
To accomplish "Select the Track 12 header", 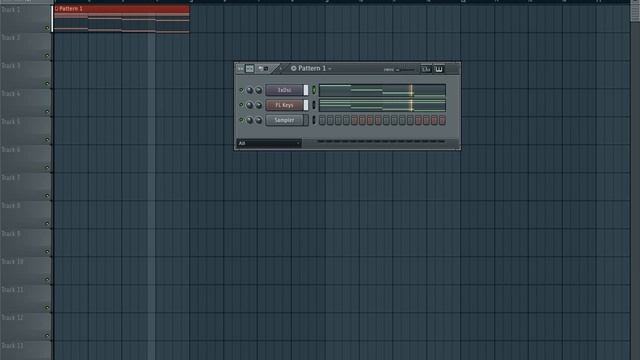I will [x=26, y=327].
